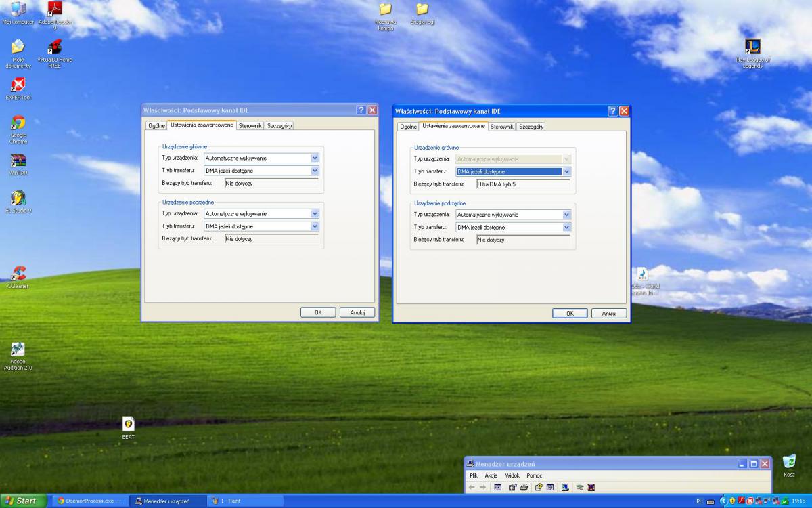
Task: Expand Urządzenie główne Tryb transferu in inactive dialog
Action: point(315,171)
